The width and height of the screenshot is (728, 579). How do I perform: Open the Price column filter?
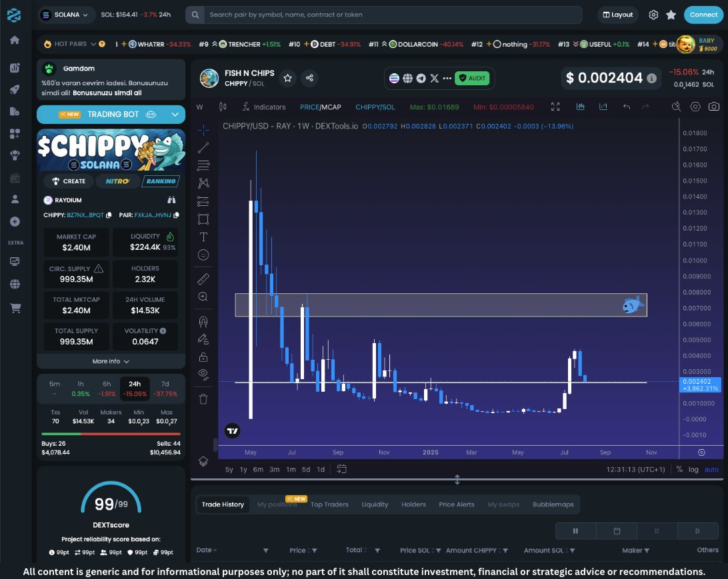coord(314,551)
